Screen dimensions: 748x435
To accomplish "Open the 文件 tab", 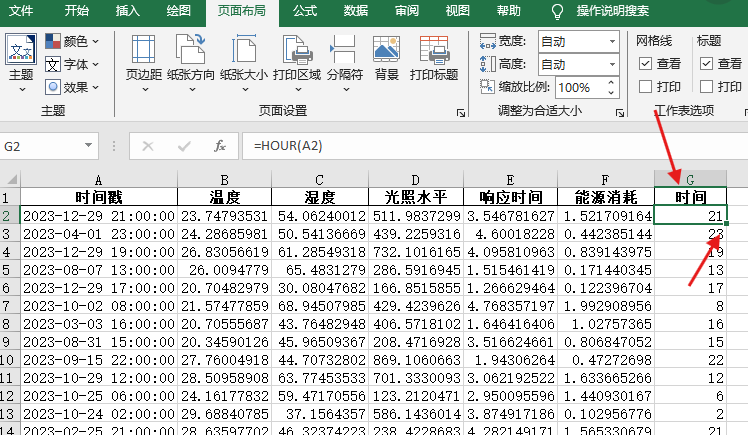I will click(21, 11).
